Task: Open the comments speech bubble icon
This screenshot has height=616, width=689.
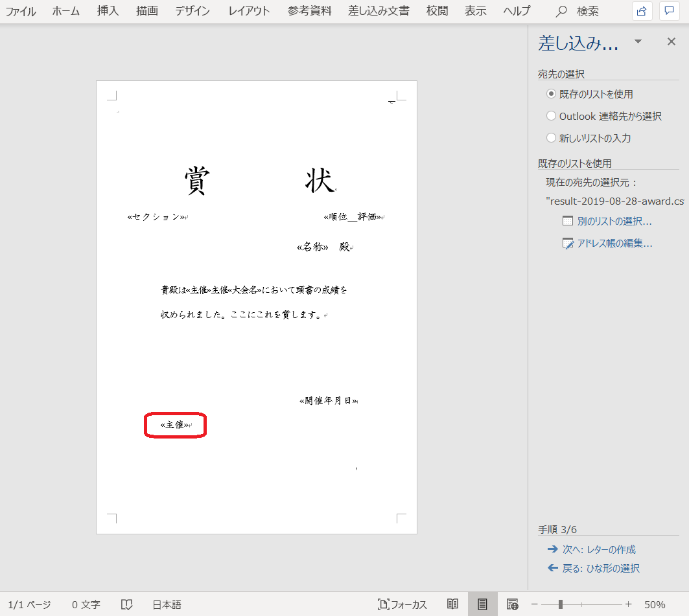Action: [x=669, y=11]
